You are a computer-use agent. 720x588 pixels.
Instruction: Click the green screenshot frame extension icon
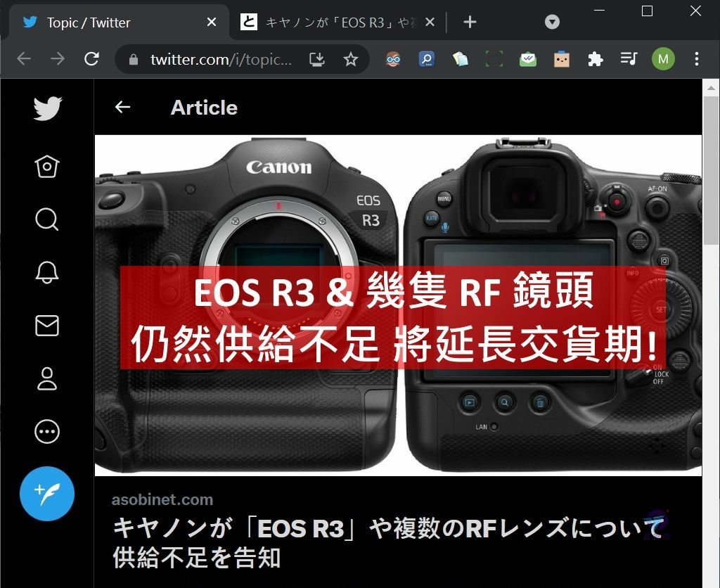494,59
